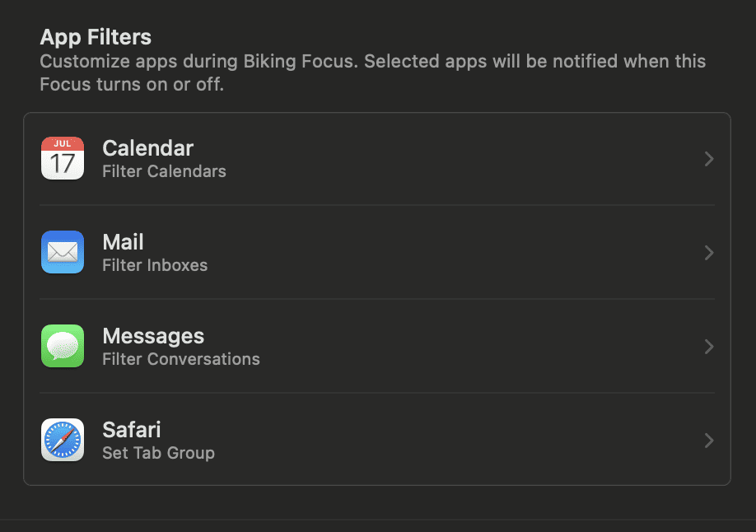Choose the Messages title label
756x532 pixels.
tap(153, 336)
